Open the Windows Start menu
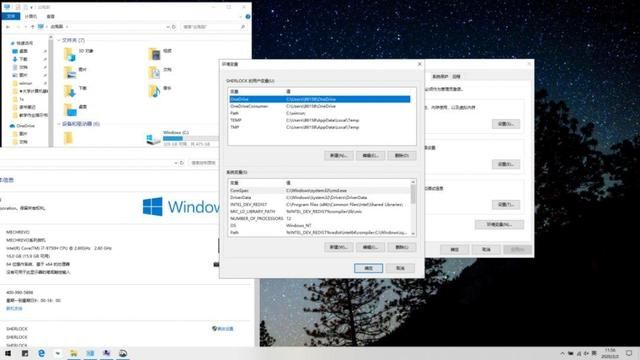The height and width of the screenshot is (360, 640). [8, 353]
